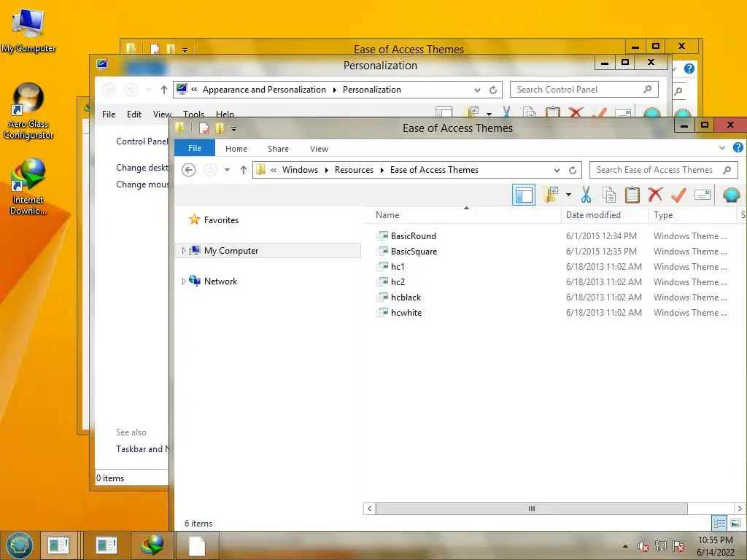Viewport: 747px width, 560px height.
Task: Open the quick access toolbar customize dropdown
Action: point(233,128)
